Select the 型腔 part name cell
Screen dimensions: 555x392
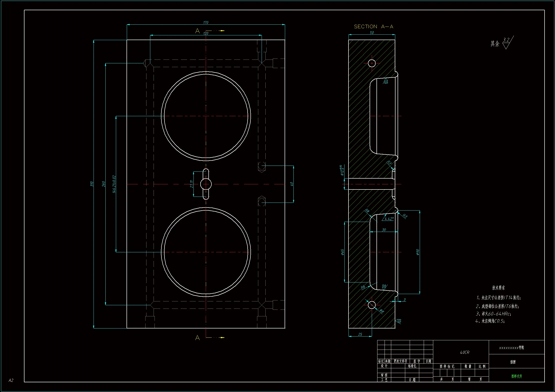513,362
